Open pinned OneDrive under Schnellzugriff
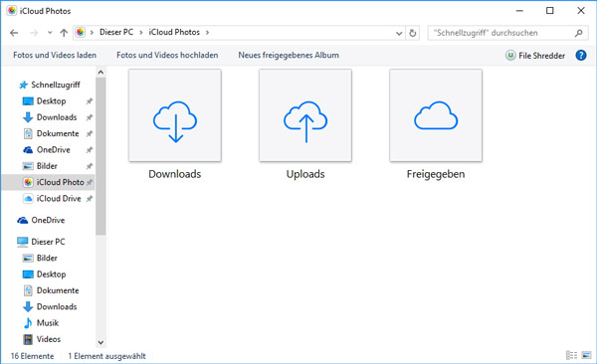Image resolution: width=597 pixels, height=364 pixels. [54, 149]
